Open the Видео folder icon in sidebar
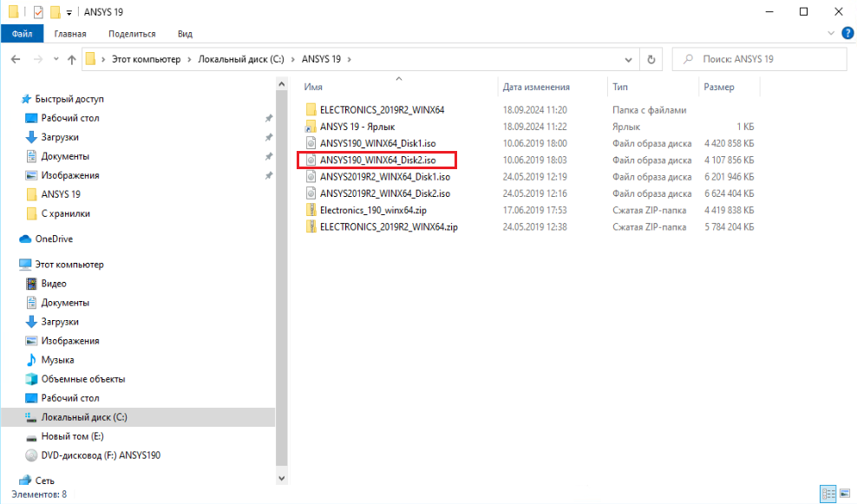 tap(31, 284)
